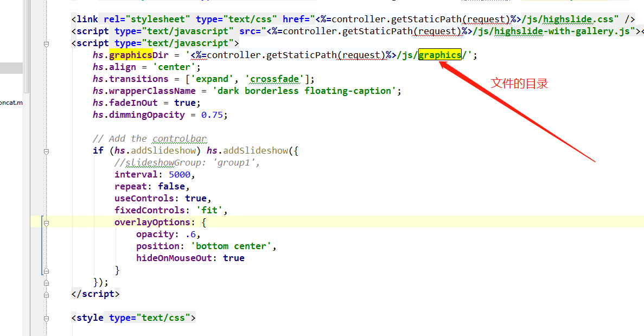Place cursor in interval property key
The width and height of the screenshot is (644, 336).
pos(136,175)
